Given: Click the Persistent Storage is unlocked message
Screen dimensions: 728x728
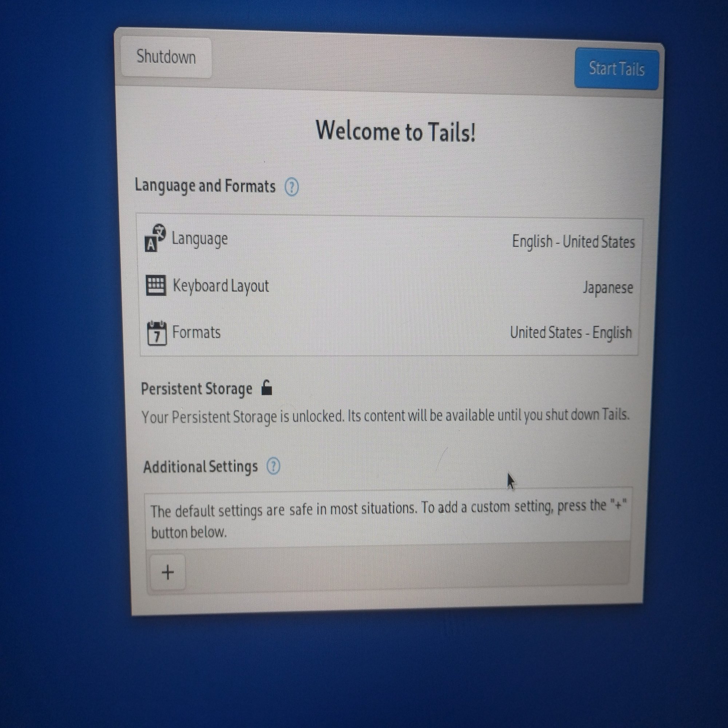Looking at the screenshot, I should (385, 416).
